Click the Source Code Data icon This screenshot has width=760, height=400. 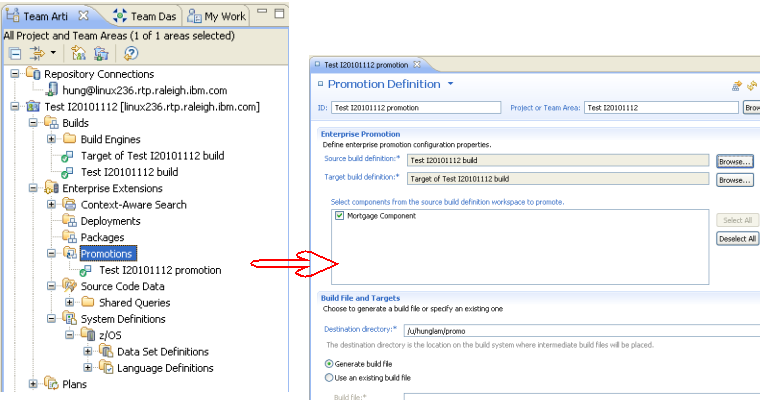pos(70,286)
